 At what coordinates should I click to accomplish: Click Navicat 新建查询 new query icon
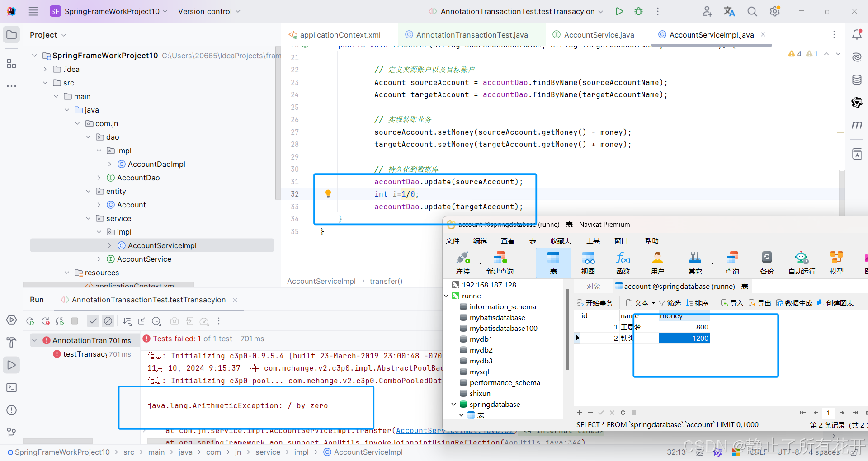point(500,263)
